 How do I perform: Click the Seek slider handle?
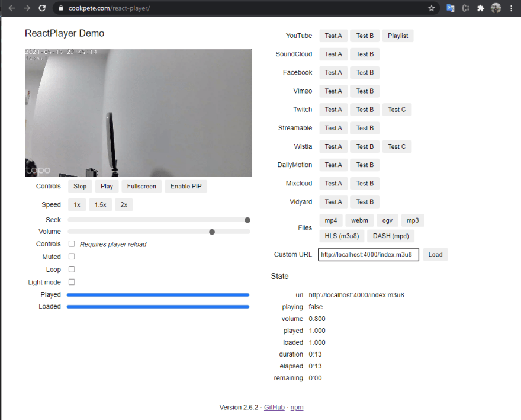coord(247,220)
